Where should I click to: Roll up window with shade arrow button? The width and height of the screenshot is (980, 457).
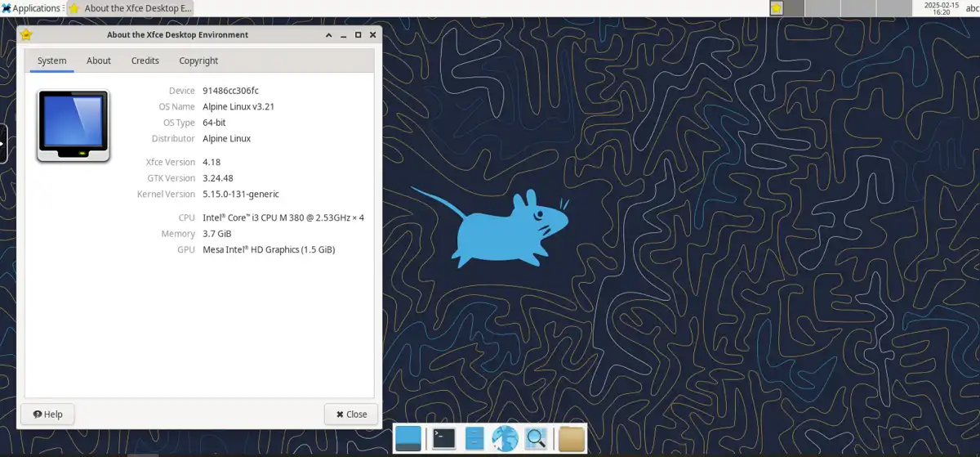(x=328, y=35)
